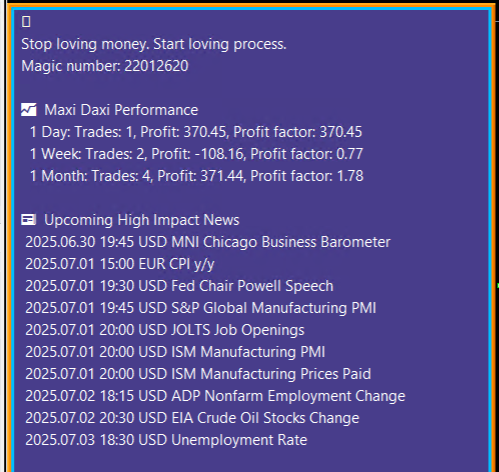The height and width of the screenshot is (472, 499).
Task: Click the 1 Month performance row
Action: click(197, 176)
